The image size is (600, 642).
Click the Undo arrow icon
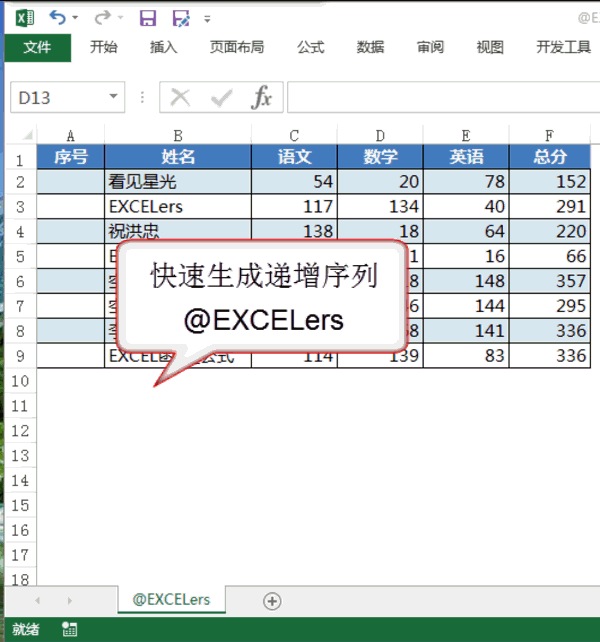click(56, 18)
